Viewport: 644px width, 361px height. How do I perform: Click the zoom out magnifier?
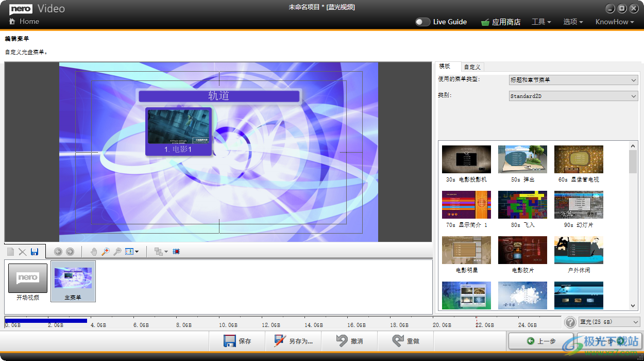117,252
